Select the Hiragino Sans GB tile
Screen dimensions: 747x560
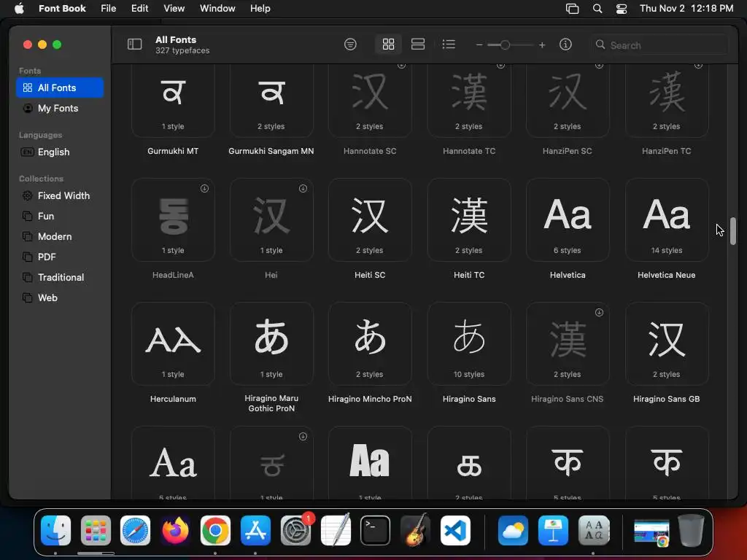coord(667,344)
